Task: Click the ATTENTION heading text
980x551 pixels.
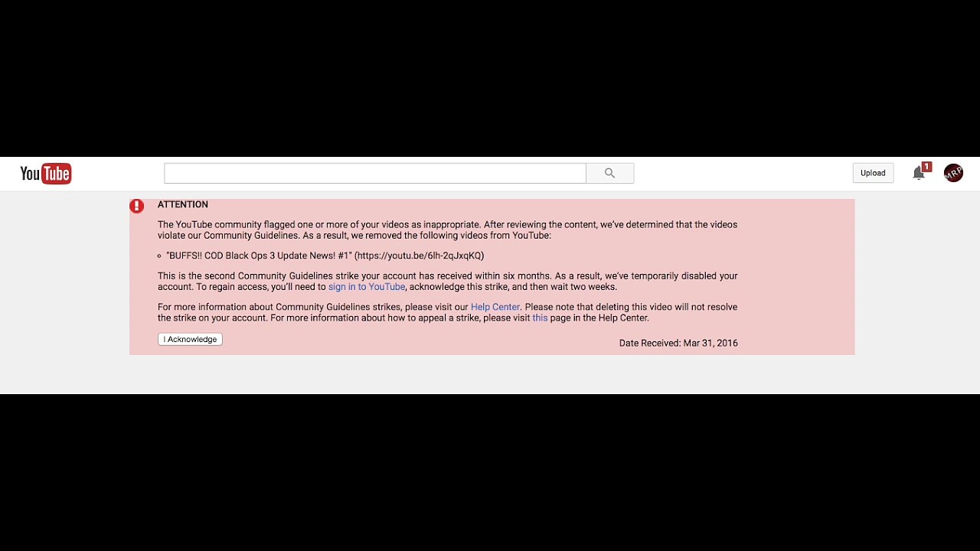Action: pyautogui.click(x=183, y=204)
